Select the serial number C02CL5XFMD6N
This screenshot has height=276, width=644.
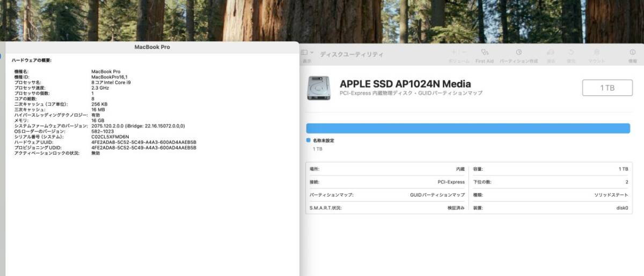pyautogui.click(x=110, y=137)
